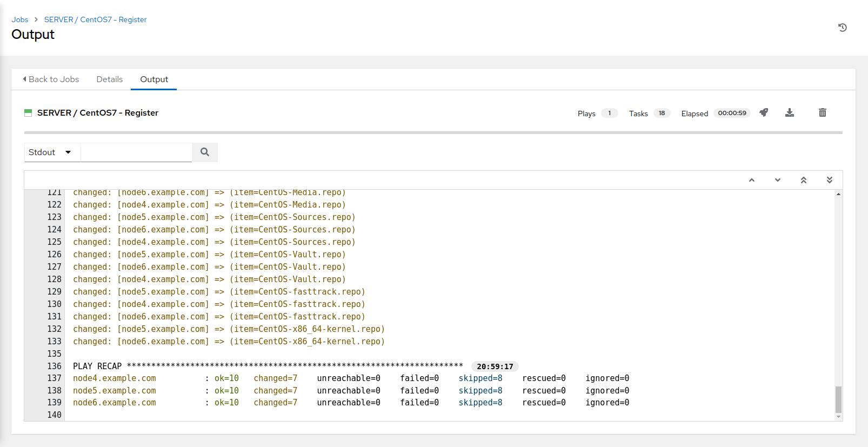This screenshot has height=447, width=868.
Task: Download job output icon
Action: (790, 112)
